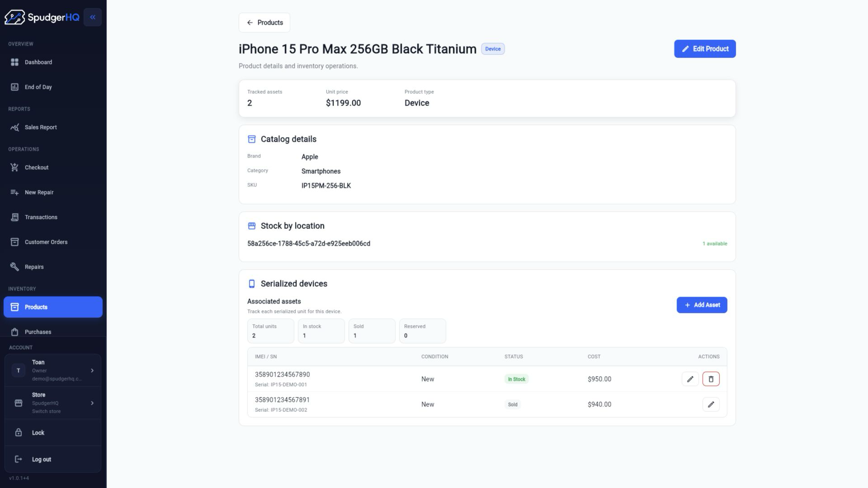The width and height of the screenshot is (868, 488).
Task: Click the Serial: IP15-DEMO-001 text
Action: pos(281,385)
